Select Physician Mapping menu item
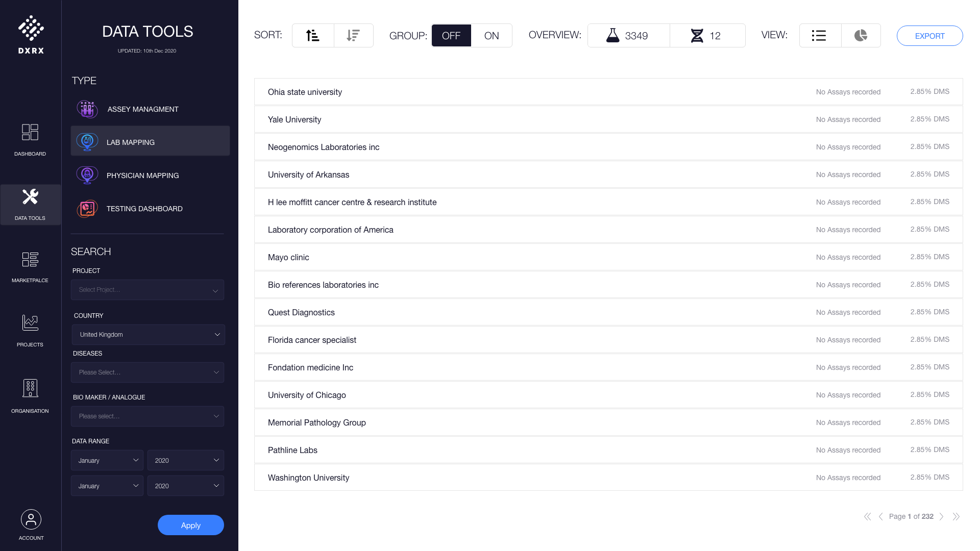Screen dimensions: 980x551 coord(142,176)
